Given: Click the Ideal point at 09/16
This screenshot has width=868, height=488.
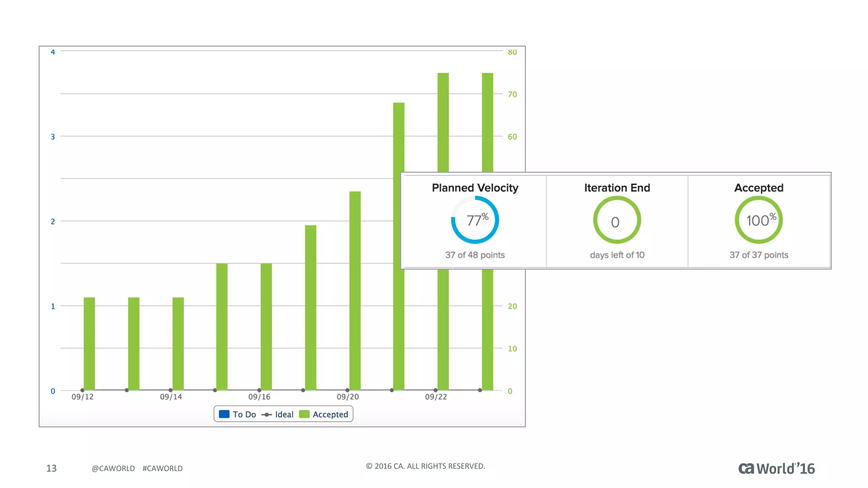Looking at the screenshot, I should coord(259,390).
